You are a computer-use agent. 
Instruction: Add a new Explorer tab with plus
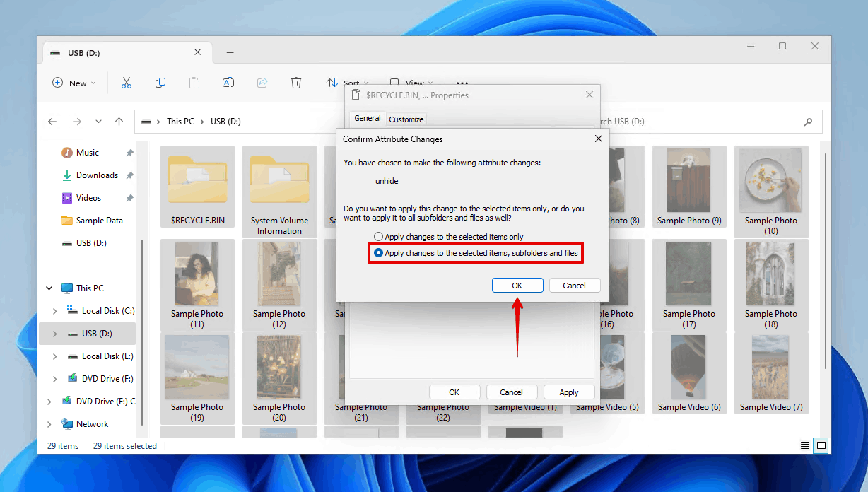click(x=230, y=53)
